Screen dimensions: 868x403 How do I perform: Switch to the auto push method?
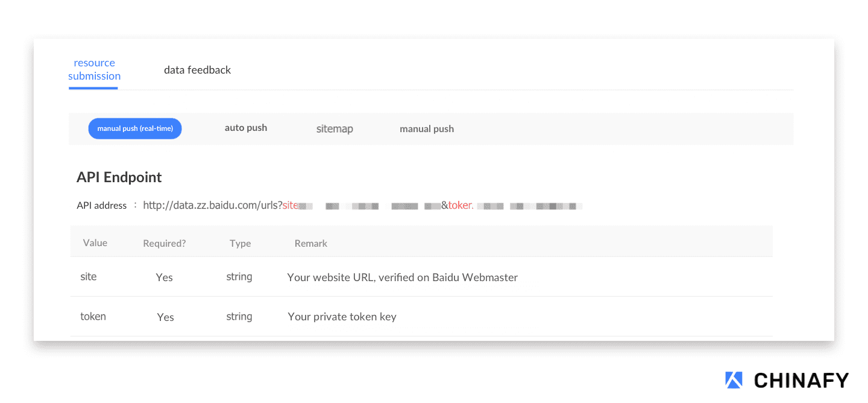point(246,128)
